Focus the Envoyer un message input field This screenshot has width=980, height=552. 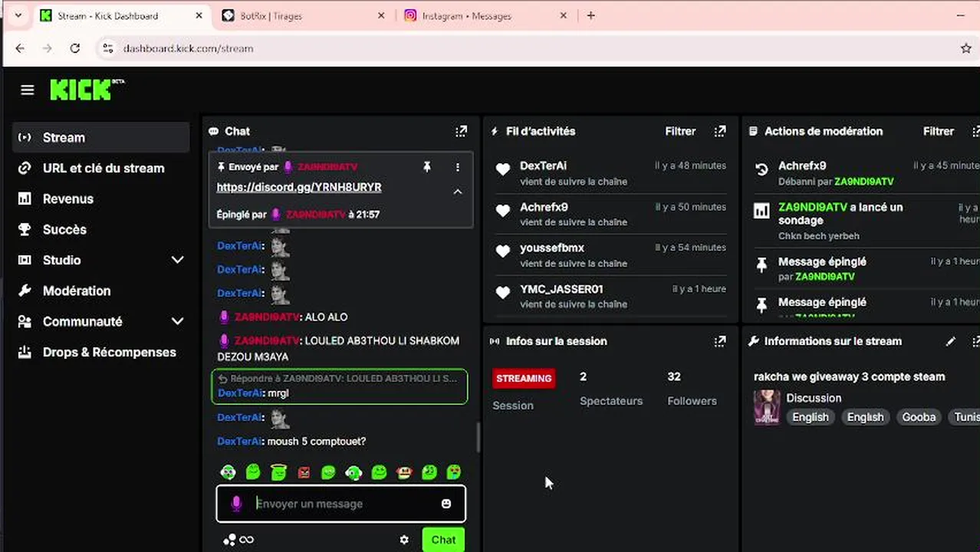[341, 504]
